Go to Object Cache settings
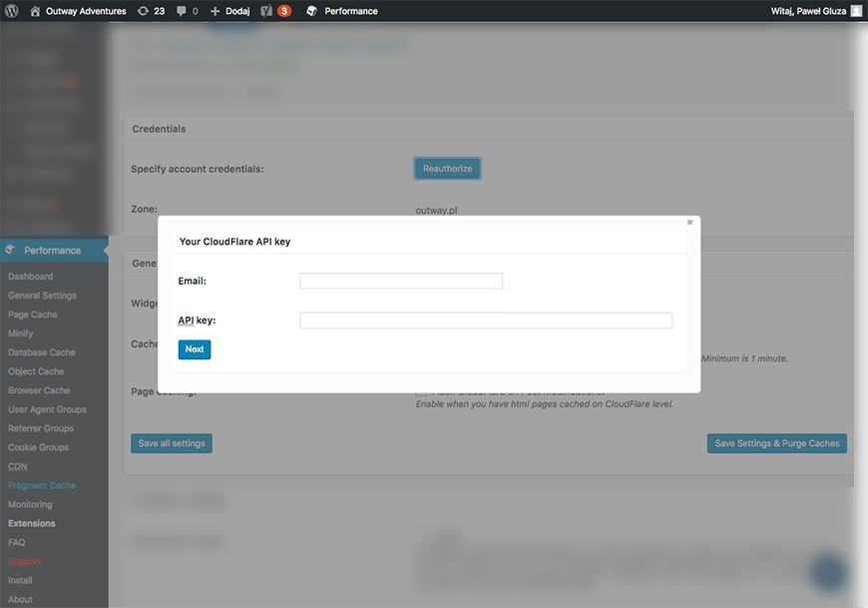 [x=36, y=371]
